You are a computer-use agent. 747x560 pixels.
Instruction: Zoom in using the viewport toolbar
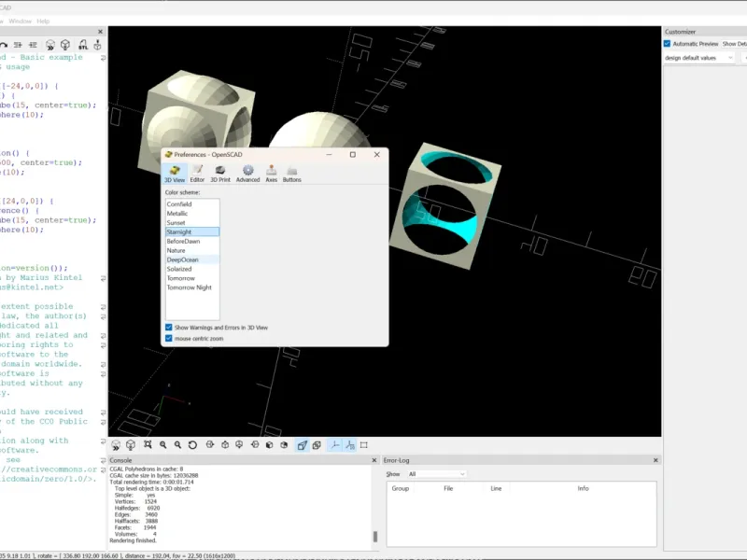(x=162, y=445)
